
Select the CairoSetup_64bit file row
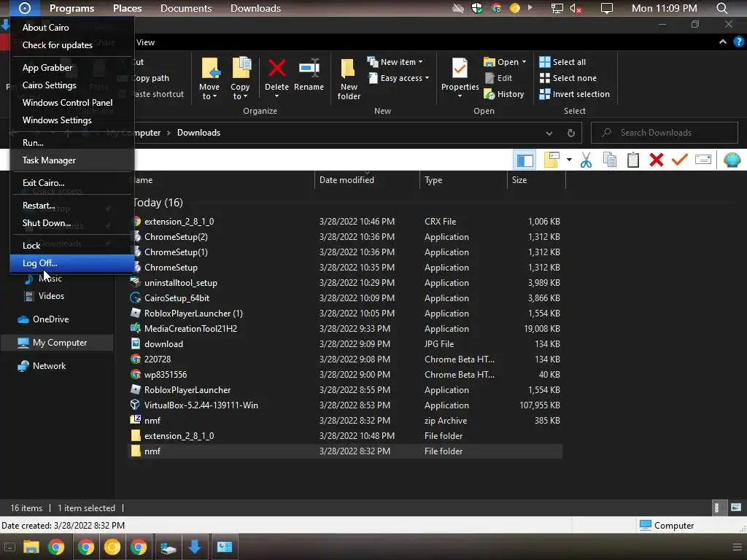tap(345, 298)
